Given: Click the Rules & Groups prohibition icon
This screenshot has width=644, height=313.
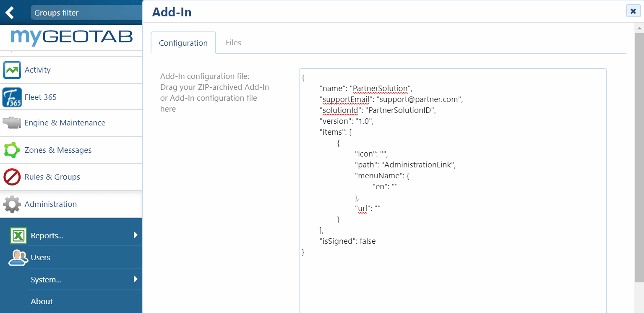Looking at the screenshot, I should [12, 177].
